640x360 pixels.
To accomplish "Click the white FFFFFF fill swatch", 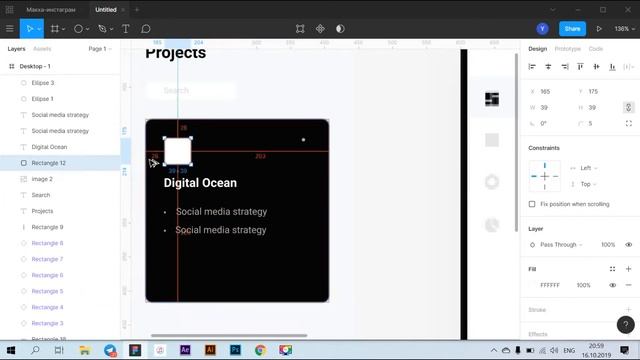I will (532, 285).
